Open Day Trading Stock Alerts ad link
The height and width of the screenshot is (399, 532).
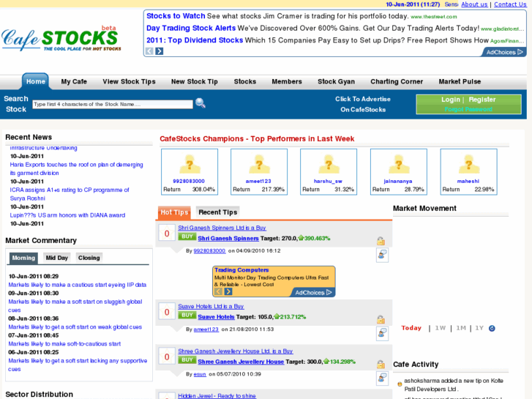(191, 28)
